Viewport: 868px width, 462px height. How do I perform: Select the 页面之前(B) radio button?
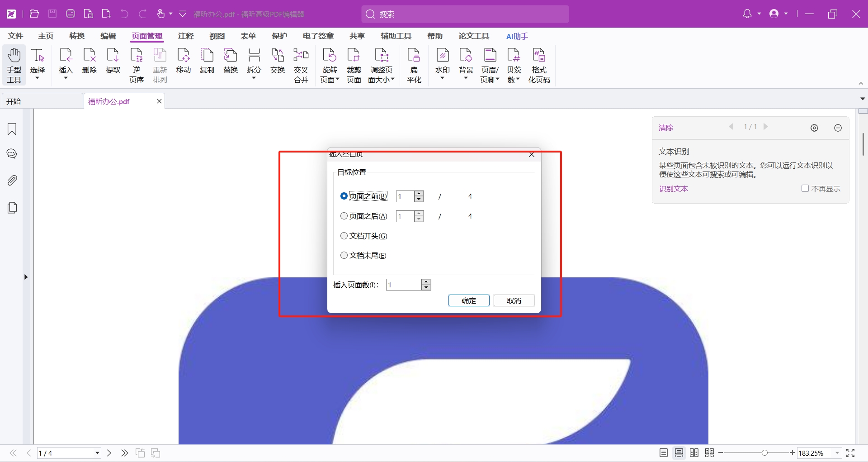point(344,196)
